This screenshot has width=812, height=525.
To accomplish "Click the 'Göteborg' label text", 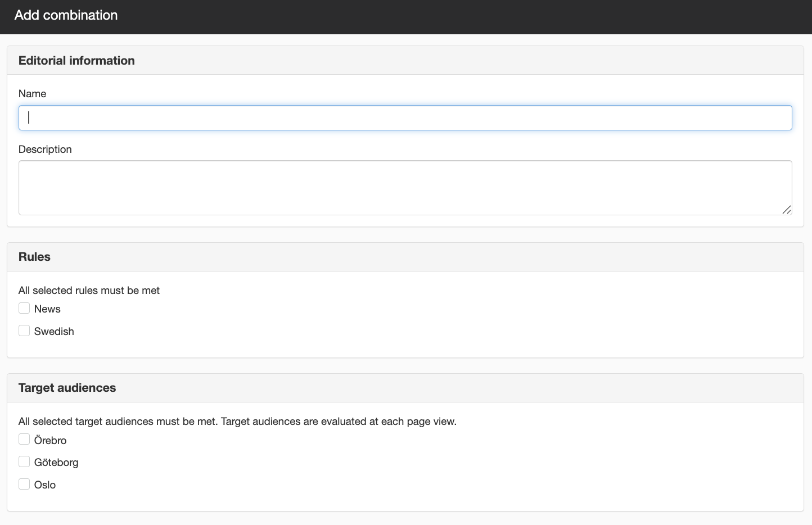I will tap(56, 462).
